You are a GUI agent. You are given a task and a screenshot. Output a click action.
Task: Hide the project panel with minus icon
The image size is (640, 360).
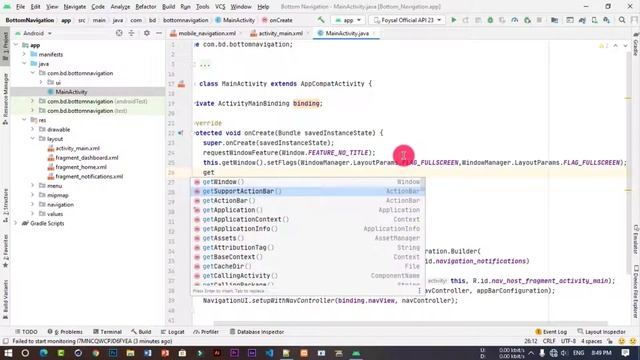click(159, 33)
